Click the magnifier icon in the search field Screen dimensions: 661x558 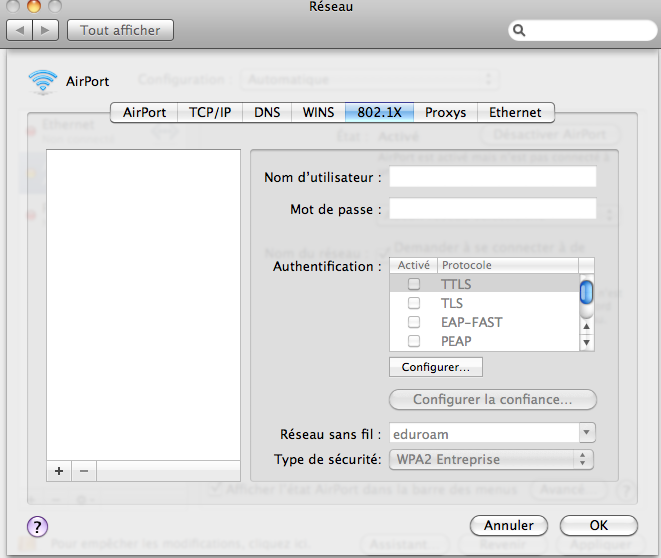tap(519, 30)
